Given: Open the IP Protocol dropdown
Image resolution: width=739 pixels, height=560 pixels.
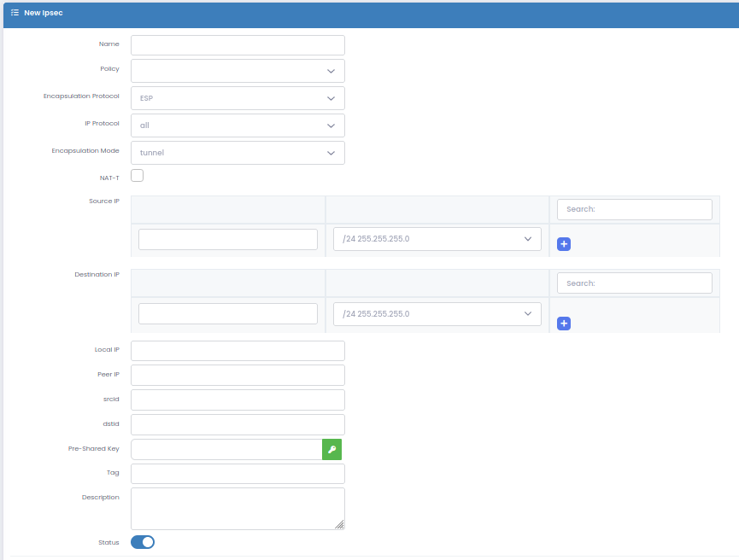Looking at the screenshot, I should (x=238, y=125).
